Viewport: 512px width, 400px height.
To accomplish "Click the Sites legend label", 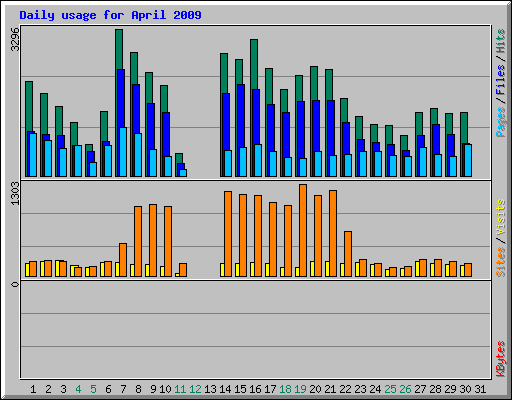I will [500, 262].
